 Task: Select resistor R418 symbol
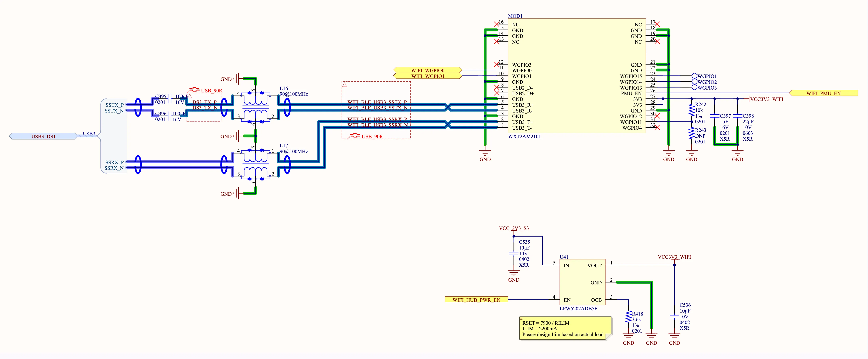pyautogui.click(x=628, y=317)
